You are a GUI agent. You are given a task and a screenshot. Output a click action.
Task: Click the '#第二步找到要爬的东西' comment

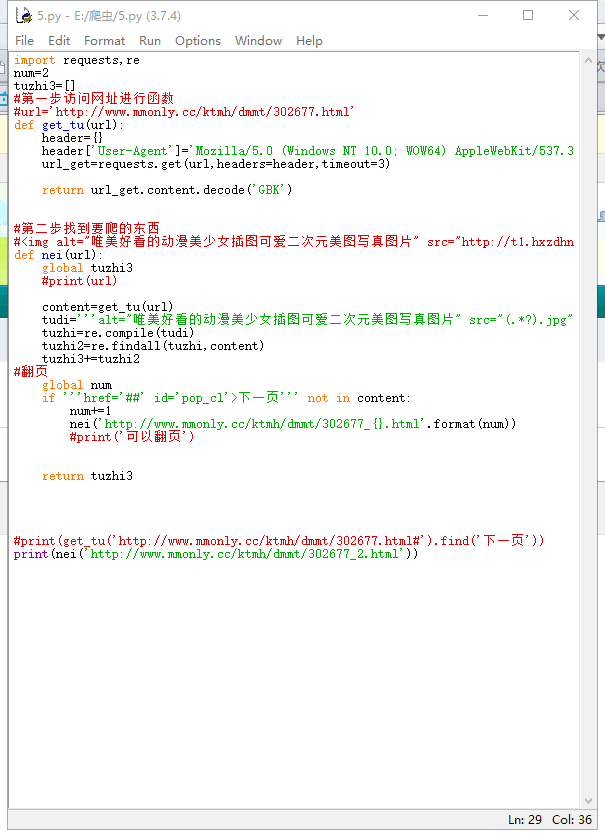(87, 228)
